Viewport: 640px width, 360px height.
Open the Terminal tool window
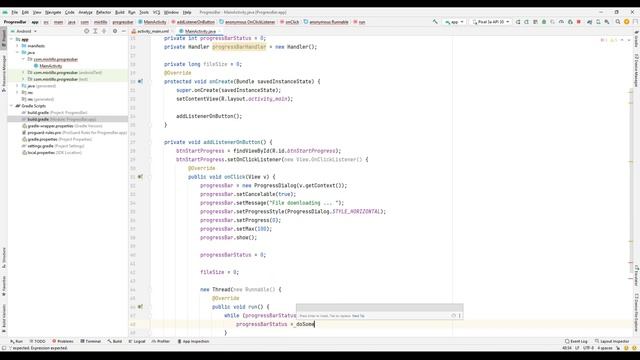click(x=91, y=341)
